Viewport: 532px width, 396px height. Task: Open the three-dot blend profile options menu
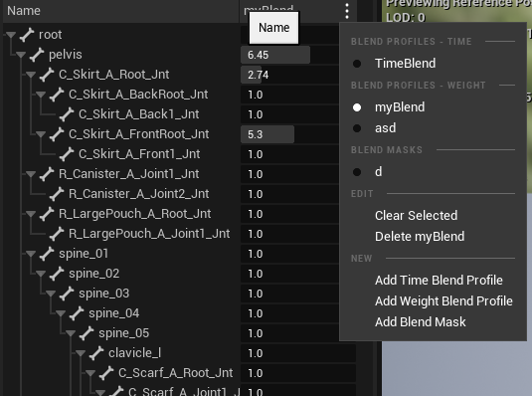tap(347, 11)
